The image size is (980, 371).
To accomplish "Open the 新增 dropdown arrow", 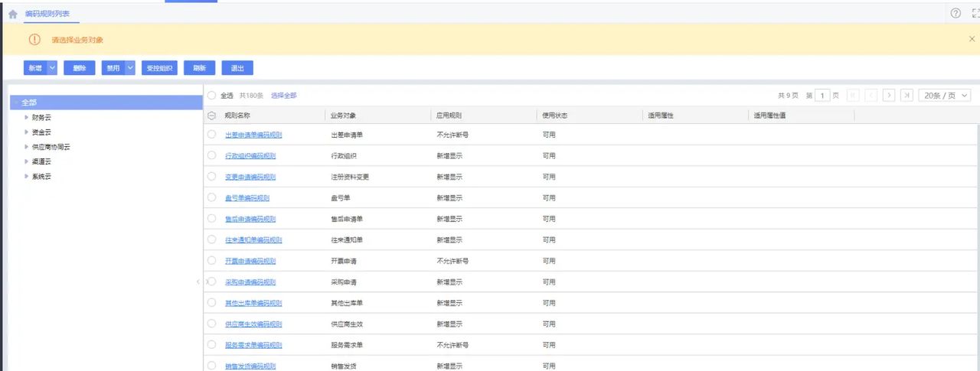I will (52, 68).
